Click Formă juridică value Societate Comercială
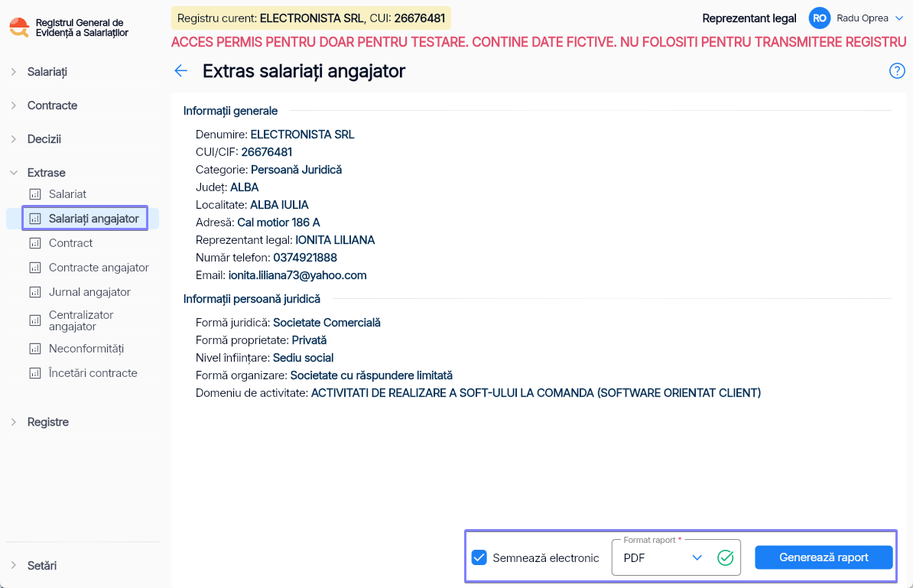This screenshot has height=588, width=913. 327,323
